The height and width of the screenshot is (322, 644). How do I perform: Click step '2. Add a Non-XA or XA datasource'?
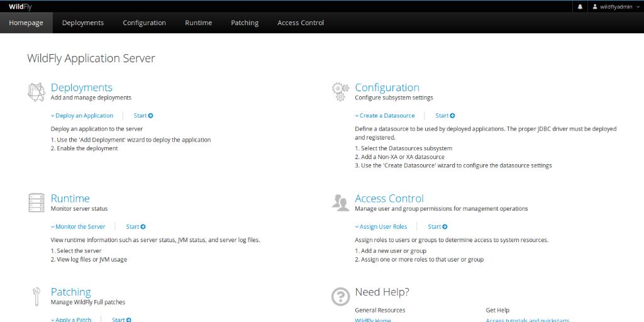[x=399, y=157]
